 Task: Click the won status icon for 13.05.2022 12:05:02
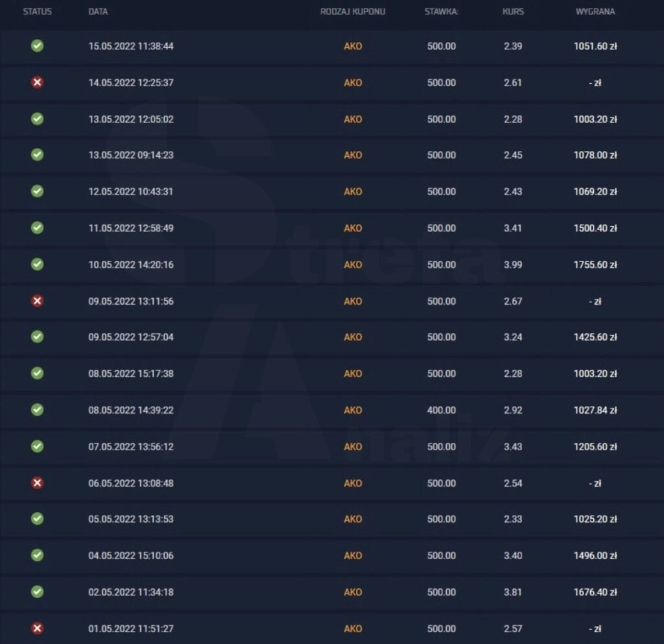(x=37, y=119)
